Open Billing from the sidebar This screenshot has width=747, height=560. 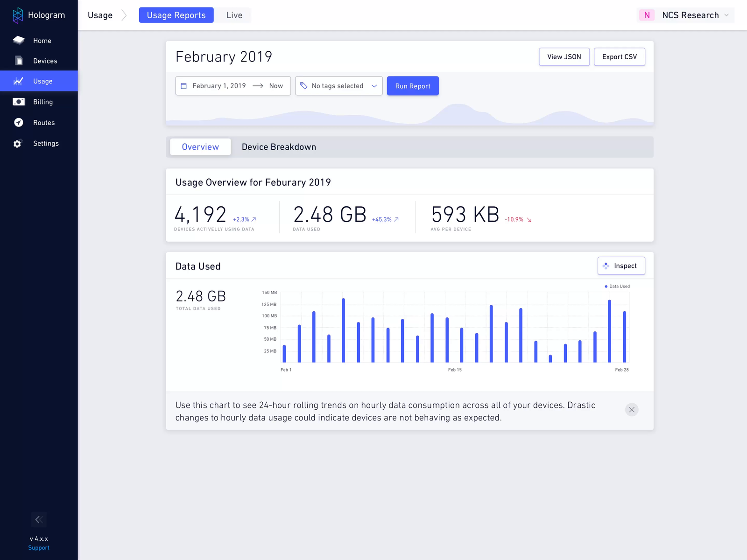19,102
